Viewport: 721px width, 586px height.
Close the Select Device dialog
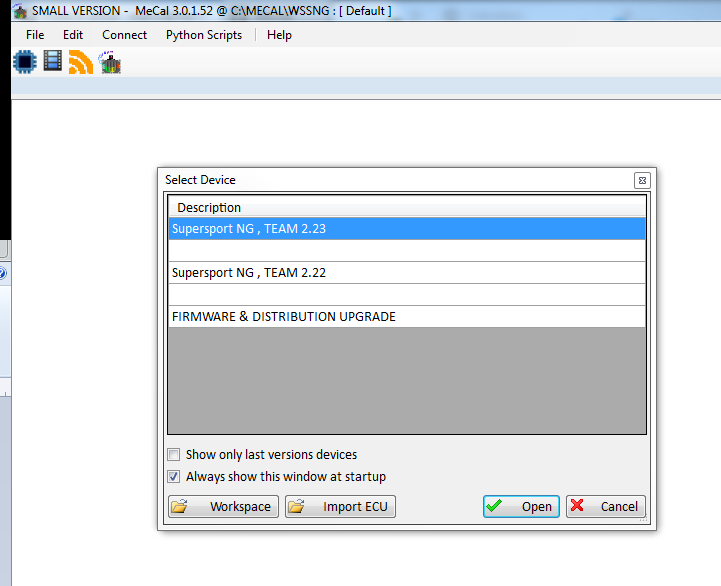pyautogui.click(x=642, y=181)
